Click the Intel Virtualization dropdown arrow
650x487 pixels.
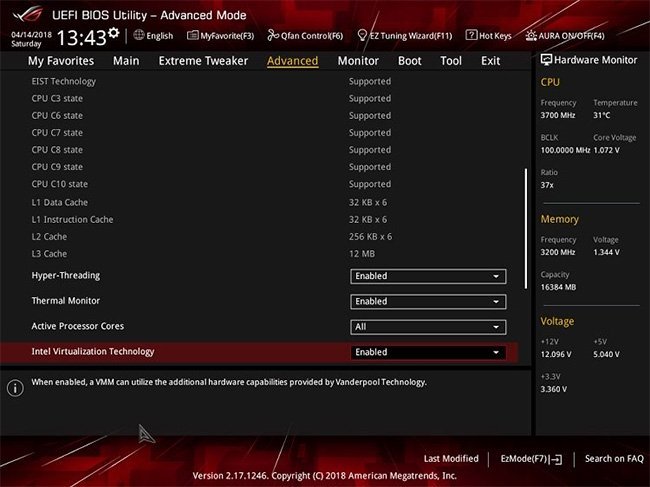coord(496,352)
